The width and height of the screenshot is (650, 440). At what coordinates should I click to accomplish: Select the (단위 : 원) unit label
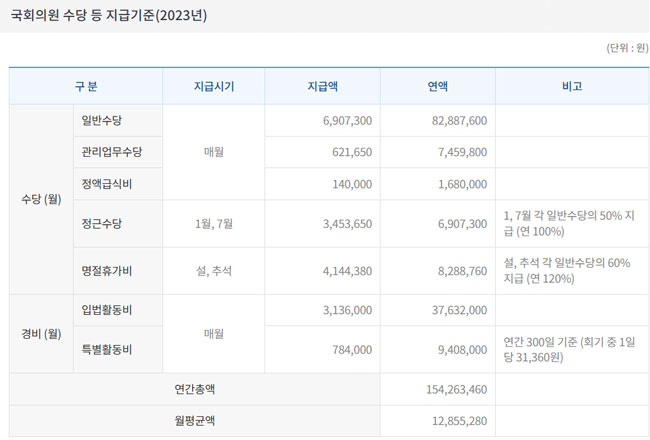click(x=627, y=48)
